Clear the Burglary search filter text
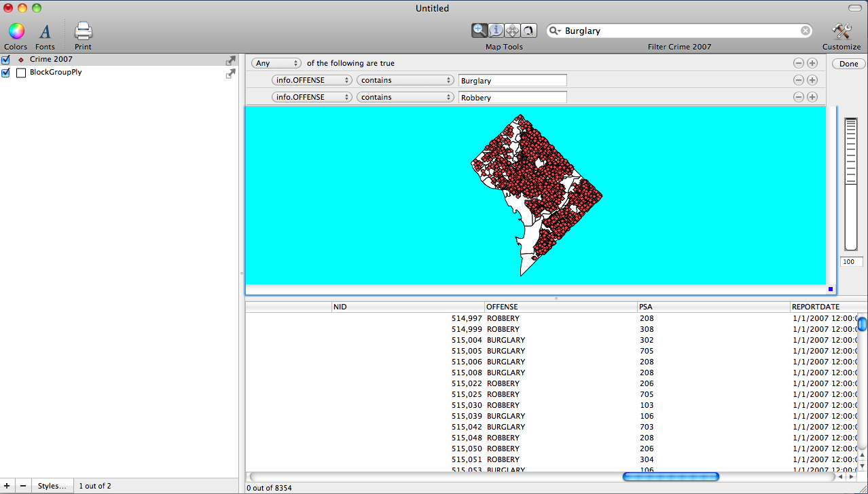This screenshot has height=494, width=868. [805, 31]
